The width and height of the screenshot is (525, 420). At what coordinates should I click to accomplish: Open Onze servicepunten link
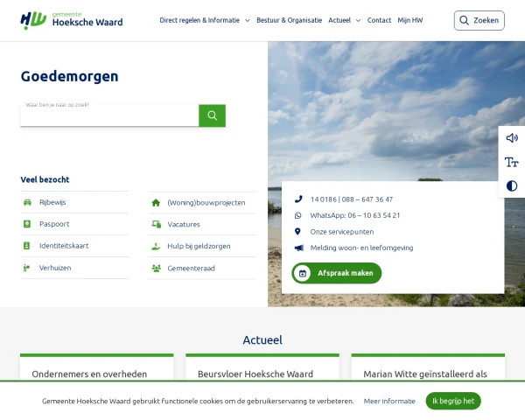pyautogui.click(x=342, y=232)
